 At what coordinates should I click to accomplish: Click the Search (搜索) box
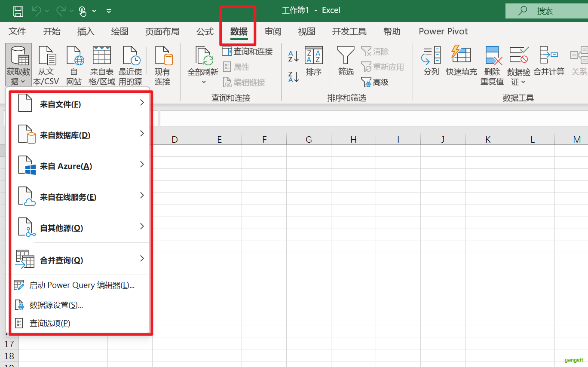point(546,11)
